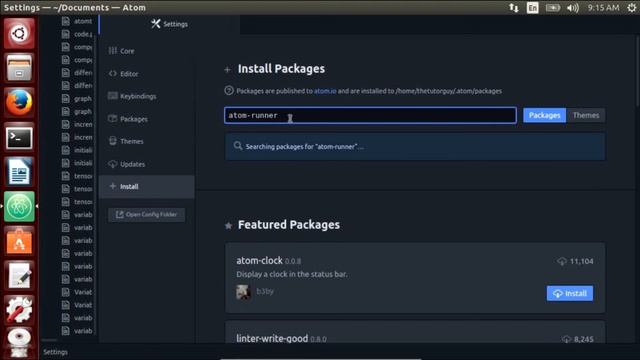
Task: Open Ubuntu Dash from the launcher
Action: click(19, 33)
